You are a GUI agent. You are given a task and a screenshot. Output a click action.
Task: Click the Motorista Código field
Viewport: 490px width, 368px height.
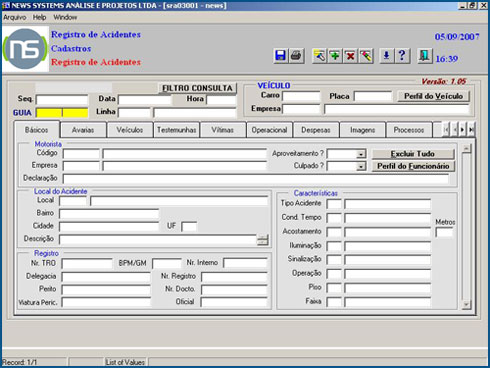(x=81, y=154)
